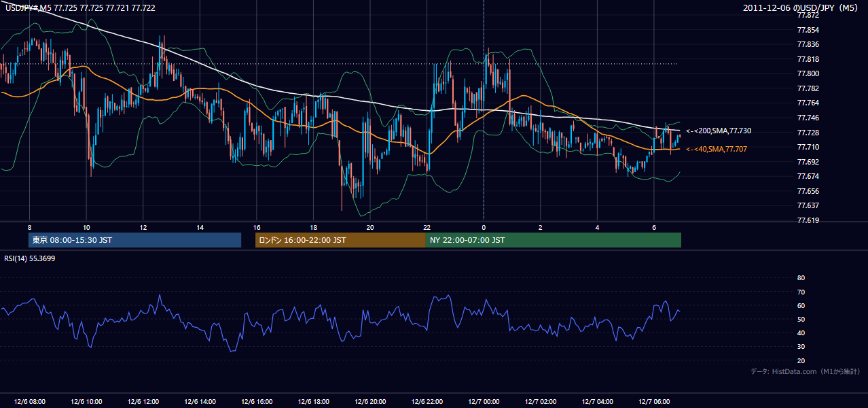Click the 77.872 price axis label
Screen dimensions: 868x408
click(x=810, y=15)
